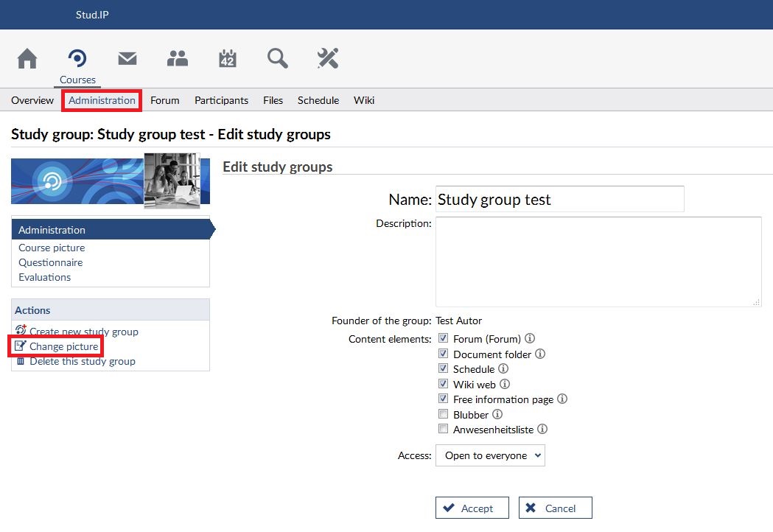Click the study group Name field
Image resolution: width=773 pixels, height=532 pixels.
[559, 200]
